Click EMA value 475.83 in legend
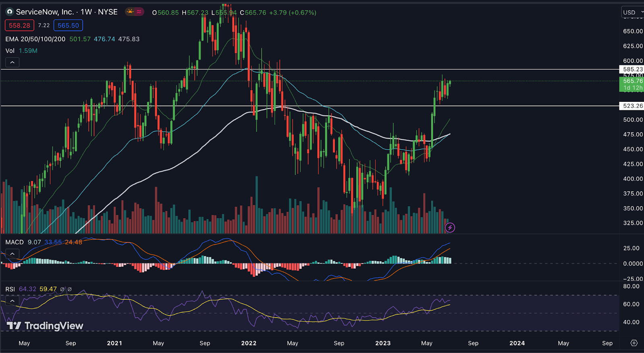Viewport: 644px width, 353px height. (129, 39)
